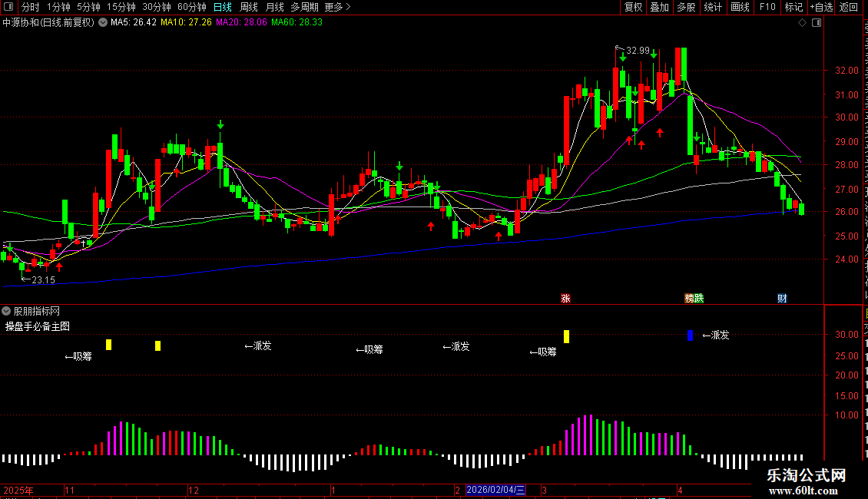Screen dimensions: 868x499
Task: Open F10 company info
Action: tap(767, 7)
